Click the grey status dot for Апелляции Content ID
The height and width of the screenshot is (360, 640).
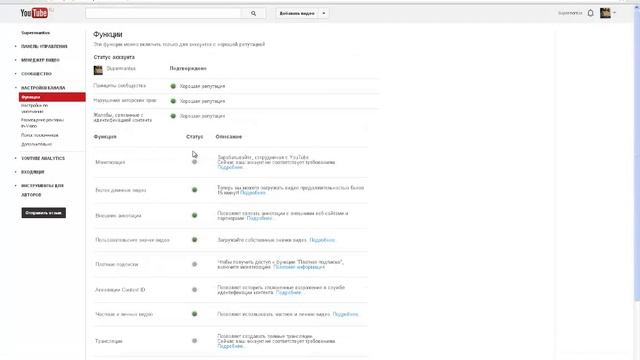click(195, 289)
